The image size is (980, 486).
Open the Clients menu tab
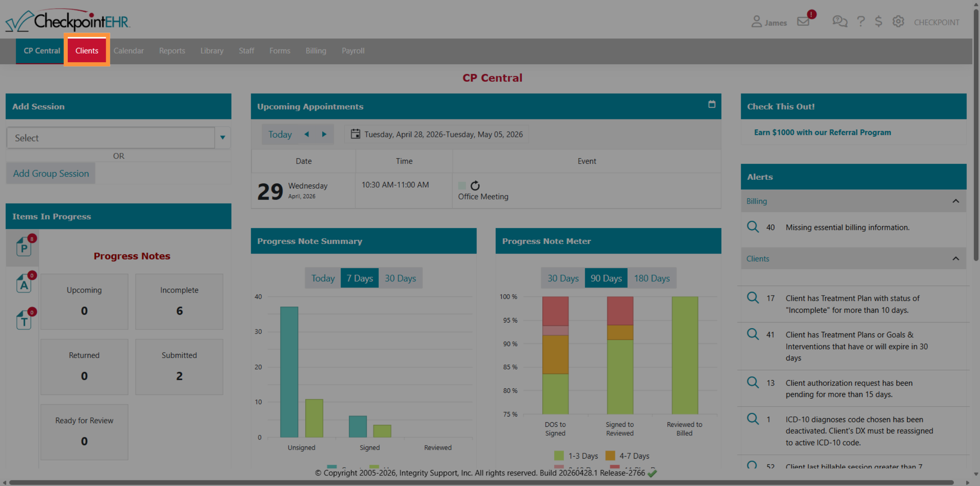coord(87,51)
